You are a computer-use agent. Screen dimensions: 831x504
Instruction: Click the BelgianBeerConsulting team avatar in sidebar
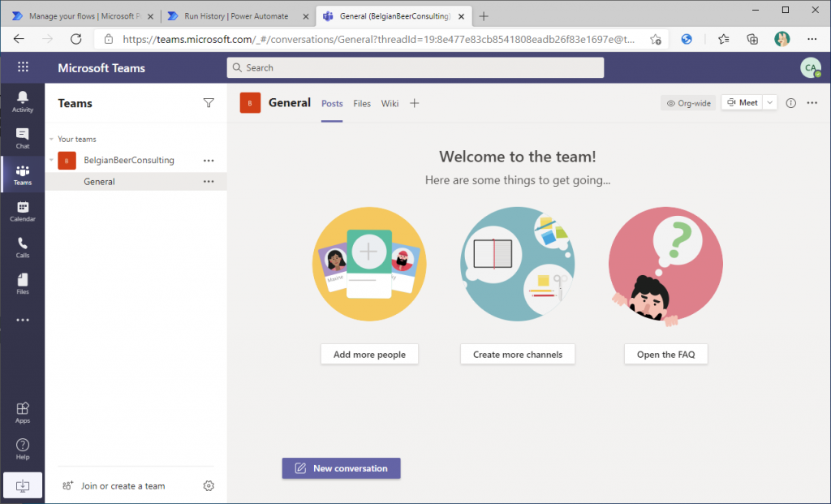point(67,160)
